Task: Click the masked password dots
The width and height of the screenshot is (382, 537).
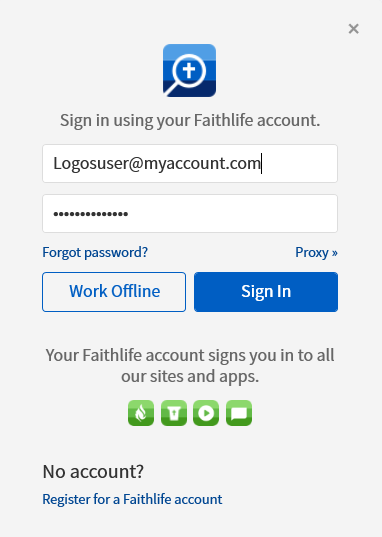Action: click(x=91, y=214)
